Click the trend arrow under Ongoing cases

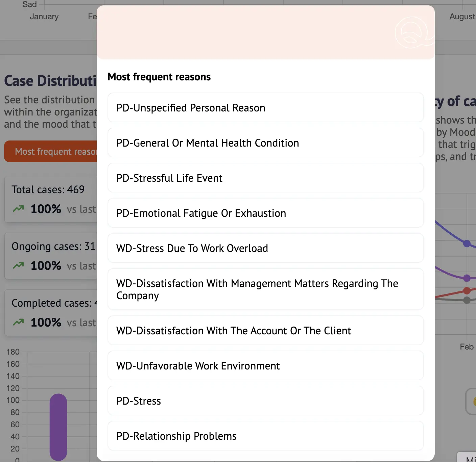18,266
